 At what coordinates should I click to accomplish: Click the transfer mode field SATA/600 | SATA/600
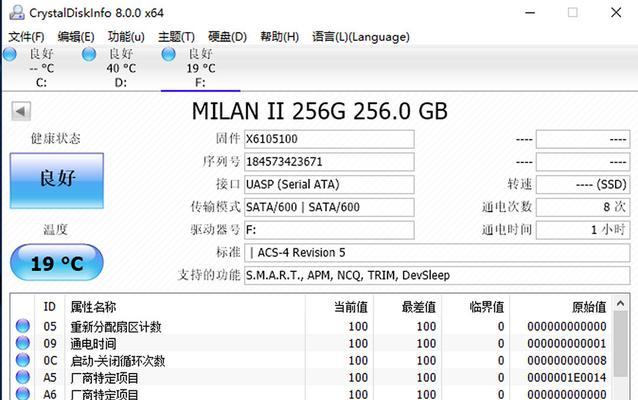tap(329, 208)
